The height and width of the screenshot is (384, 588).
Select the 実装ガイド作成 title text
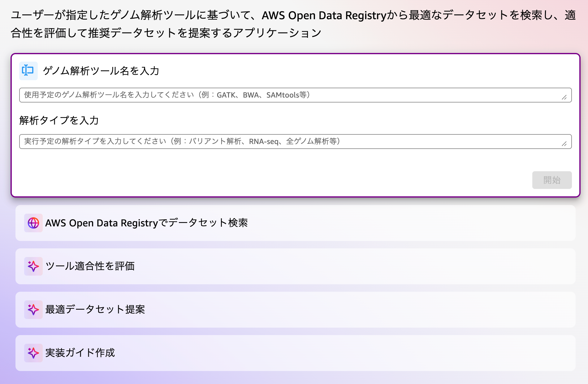(80, 353)
